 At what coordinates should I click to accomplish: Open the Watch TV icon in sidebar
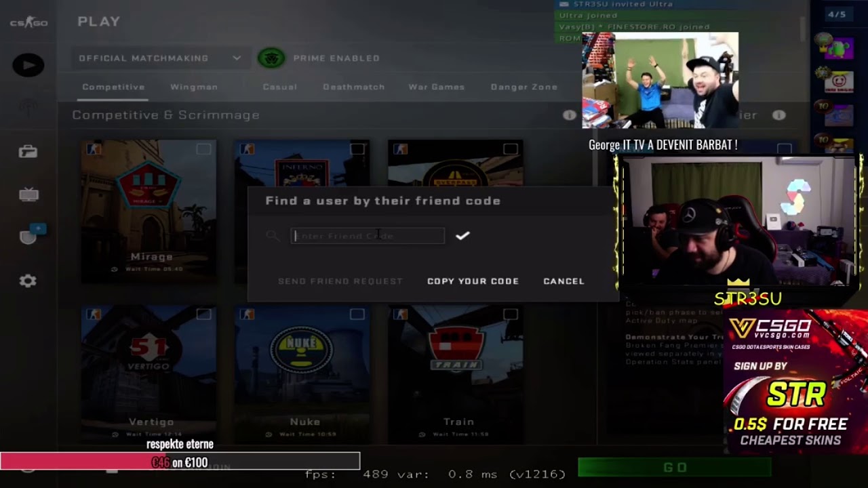tap(28, 195)
